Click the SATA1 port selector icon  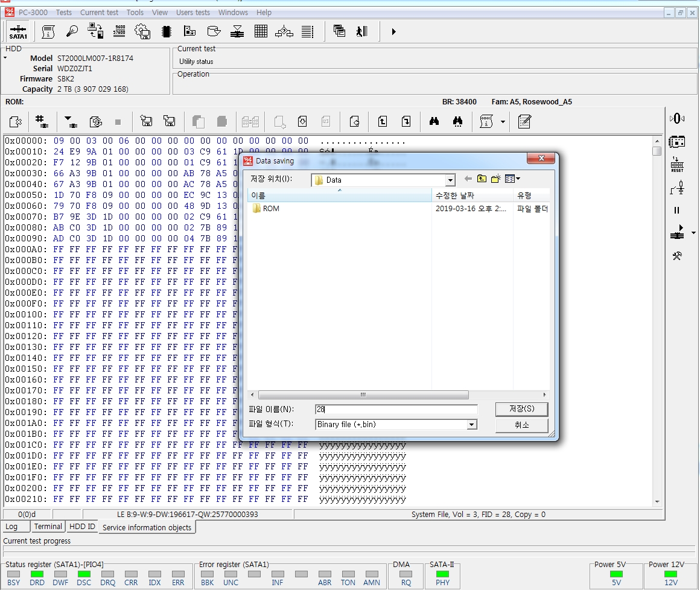(x=18, y=31)
